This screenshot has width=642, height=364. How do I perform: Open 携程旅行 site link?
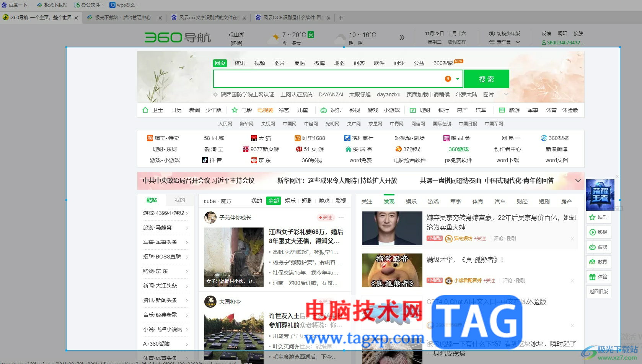tap(359, 138)
